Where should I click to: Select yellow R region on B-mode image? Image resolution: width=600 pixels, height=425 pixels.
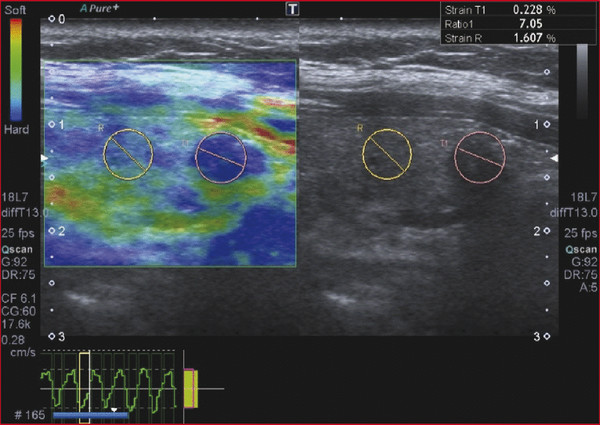(x=387, y=155)
